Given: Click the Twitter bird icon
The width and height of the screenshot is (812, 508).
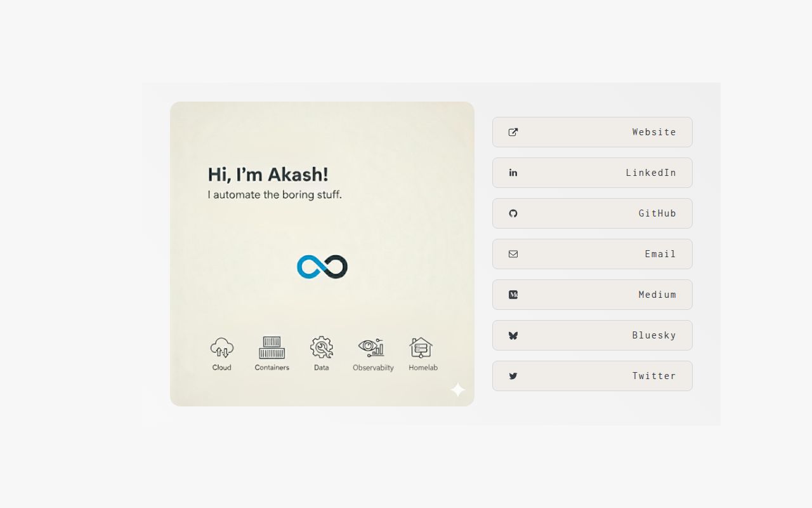Looking at the screenshot, I should [513, 376].
